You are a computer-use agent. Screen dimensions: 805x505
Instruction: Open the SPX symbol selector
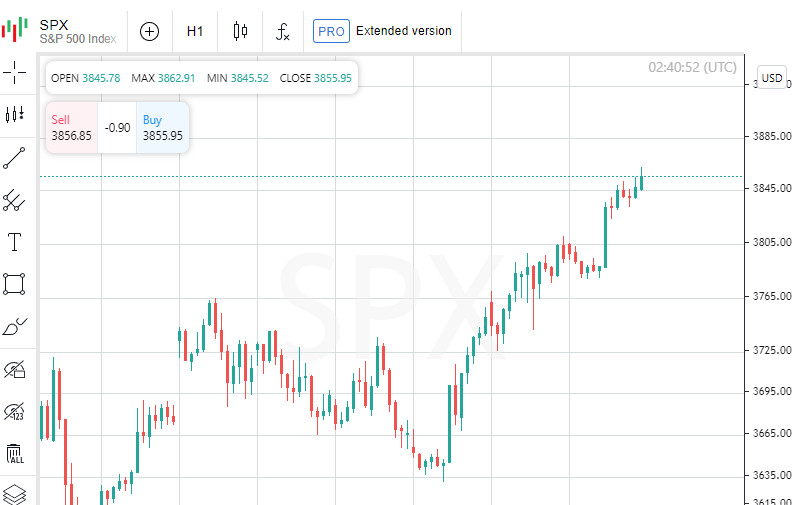(62, 31)
